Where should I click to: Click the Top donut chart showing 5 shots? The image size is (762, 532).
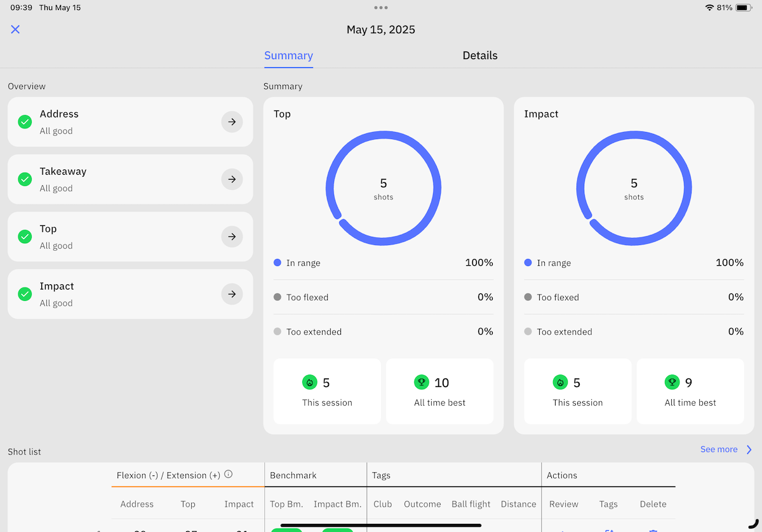384,188
